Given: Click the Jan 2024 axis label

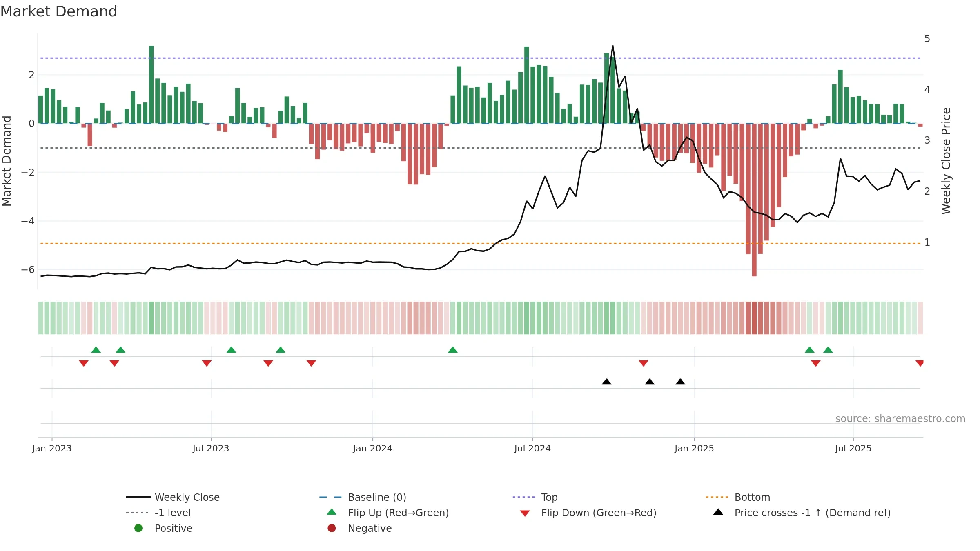Looking at the screenshot, I should click(x=372, y=448).
